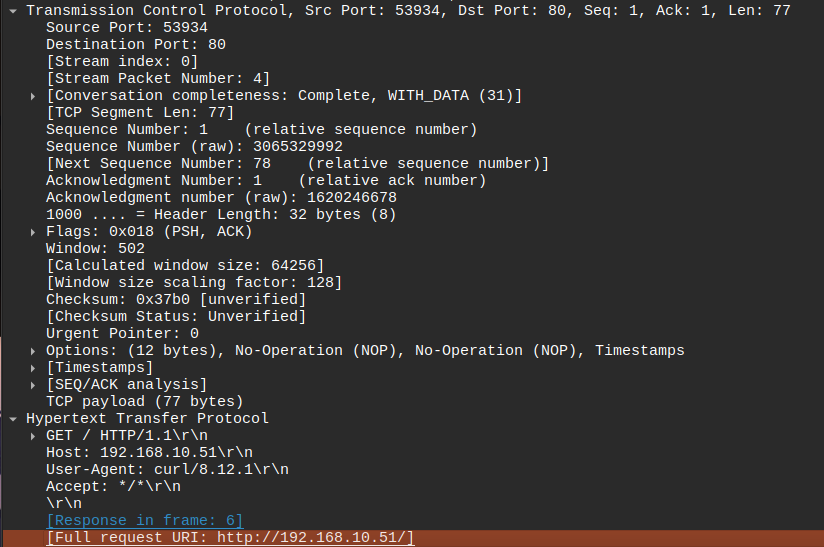Expand the [SEQ/ACK analysis] row

click(x=34, y=385)
